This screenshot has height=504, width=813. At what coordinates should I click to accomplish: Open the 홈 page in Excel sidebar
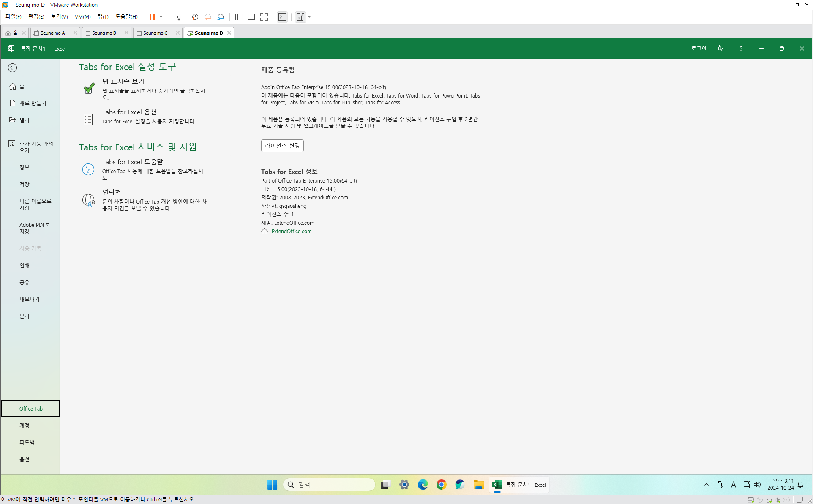tap(30, 86)
